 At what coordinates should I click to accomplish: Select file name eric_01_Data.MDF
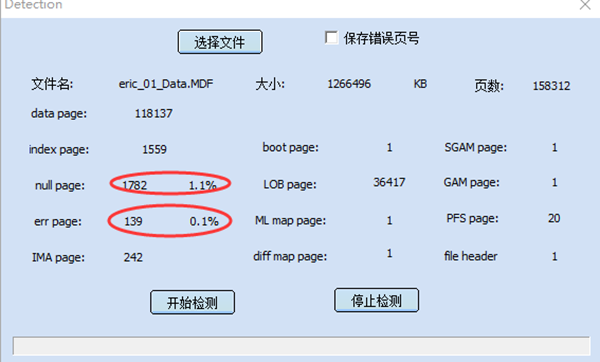click(x=166, y=84)
